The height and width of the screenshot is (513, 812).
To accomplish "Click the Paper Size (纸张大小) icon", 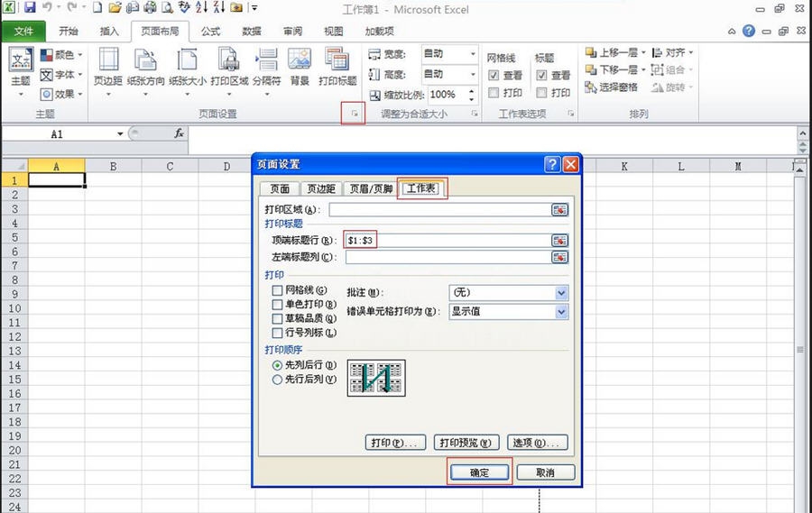I will [187, 59].
